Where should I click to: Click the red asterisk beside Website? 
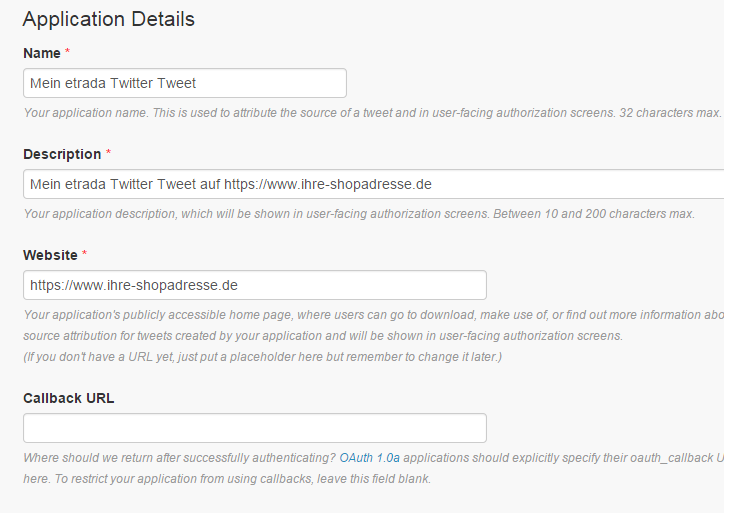84,255
